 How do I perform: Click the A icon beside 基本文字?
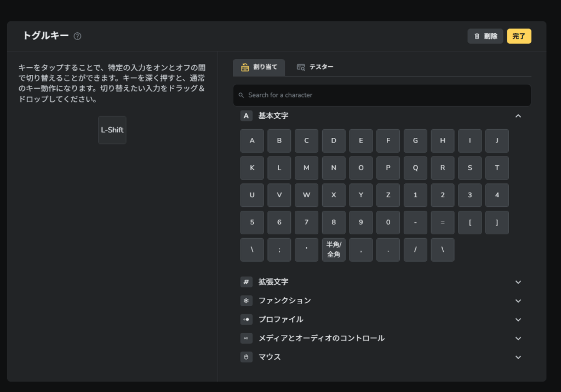pyautogui.click(x=246, y=116)
